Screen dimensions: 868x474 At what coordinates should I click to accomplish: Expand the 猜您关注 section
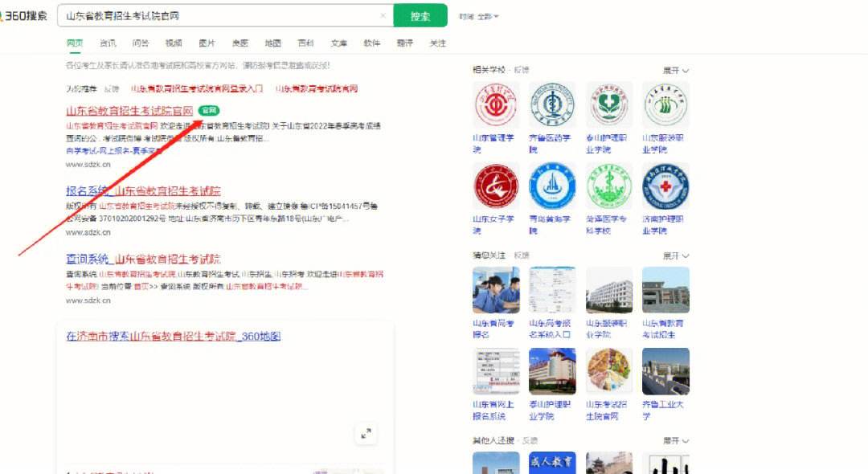click(x=676, y=255)
